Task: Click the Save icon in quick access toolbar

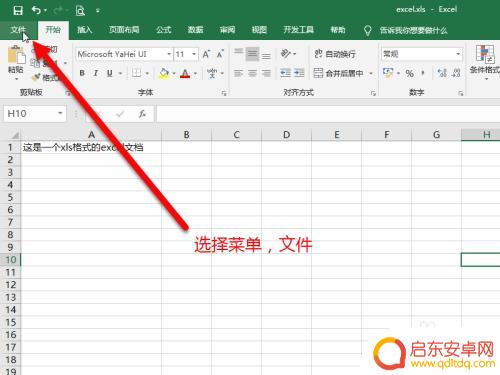Action: 18,10
